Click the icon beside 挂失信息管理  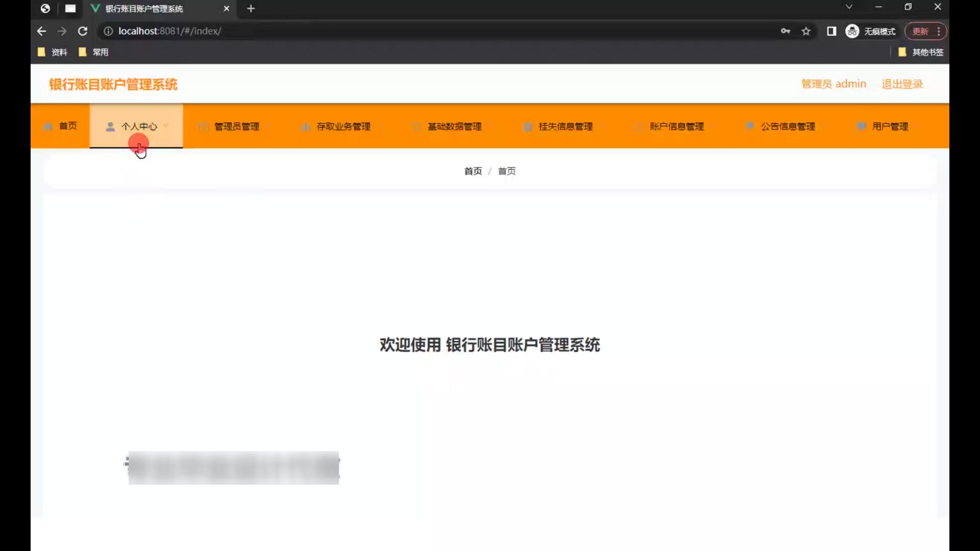point(528,127)
